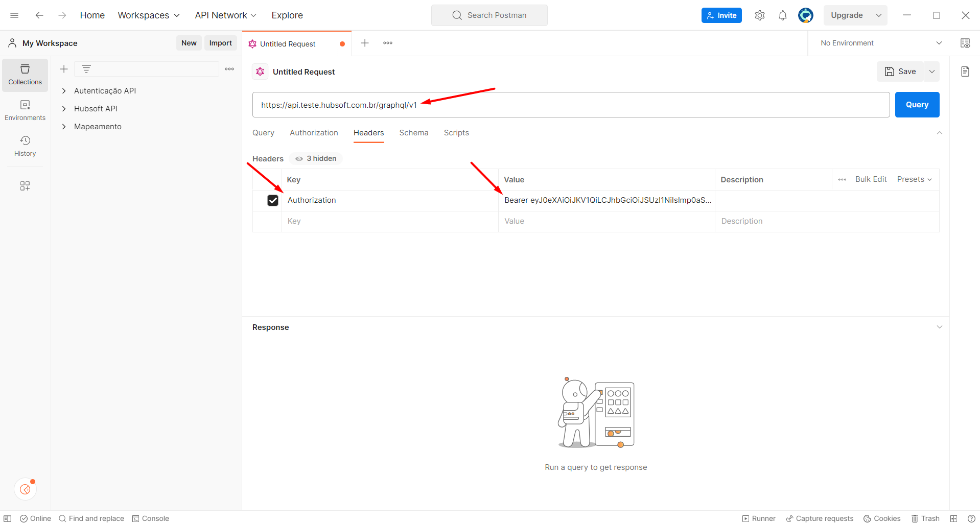Open Postman settings gear
This screenshot has width=980, height=523.
(760, 15)
